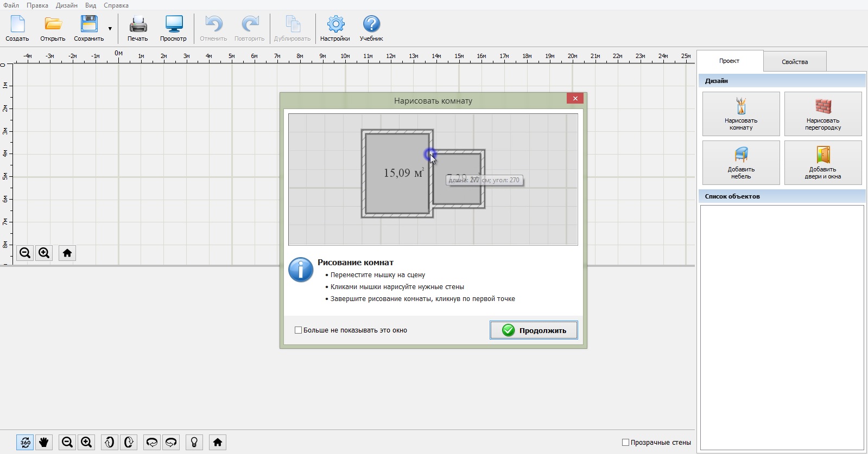The image size is (868, 454).
Task: Click the Рисование комнат heading
Action: point(356,263)
